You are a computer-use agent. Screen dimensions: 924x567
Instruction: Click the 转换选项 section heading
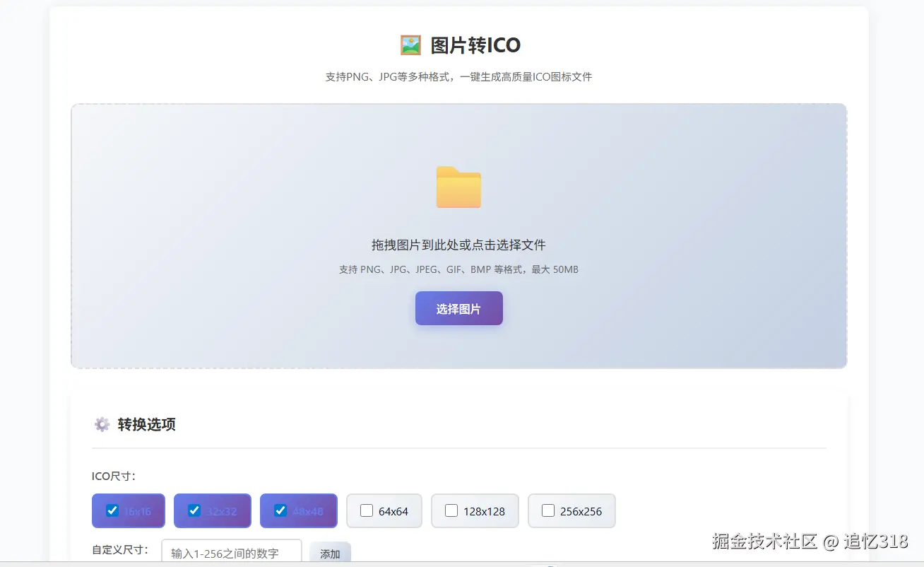[x=147, y=424]
